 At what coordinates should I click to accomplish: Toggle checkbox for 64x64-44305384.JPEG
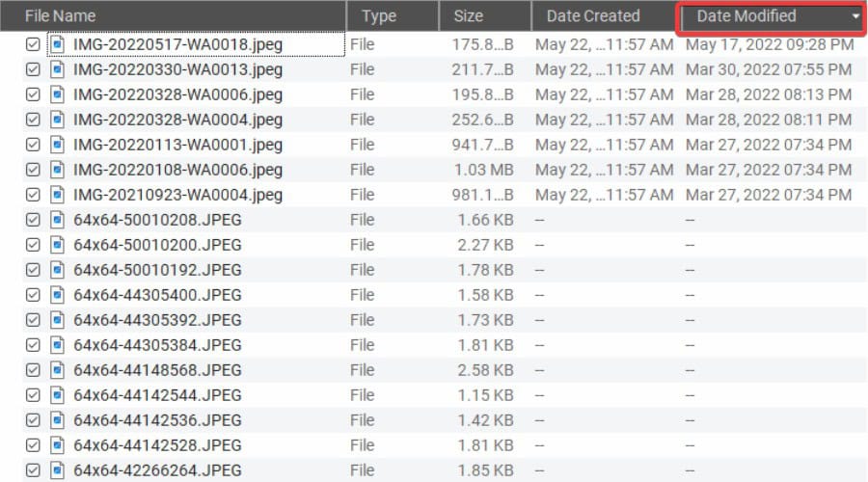coord(33,345)
